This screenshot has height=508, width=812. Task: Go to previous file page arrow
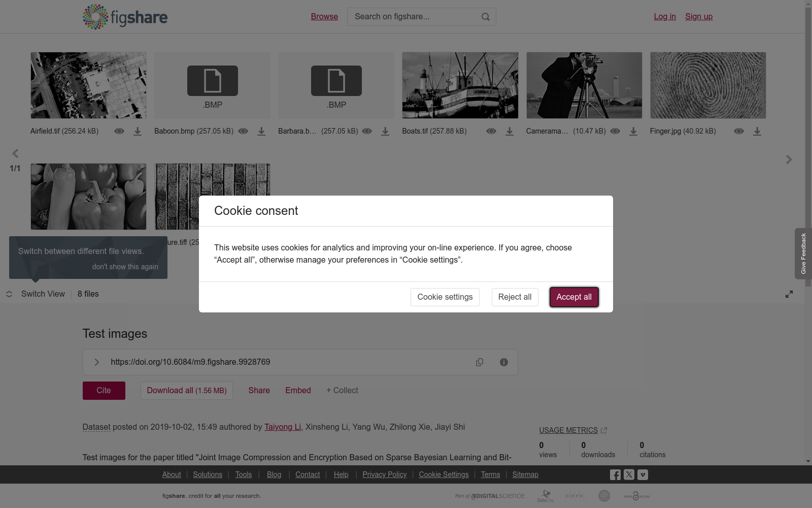click(15, 153)
